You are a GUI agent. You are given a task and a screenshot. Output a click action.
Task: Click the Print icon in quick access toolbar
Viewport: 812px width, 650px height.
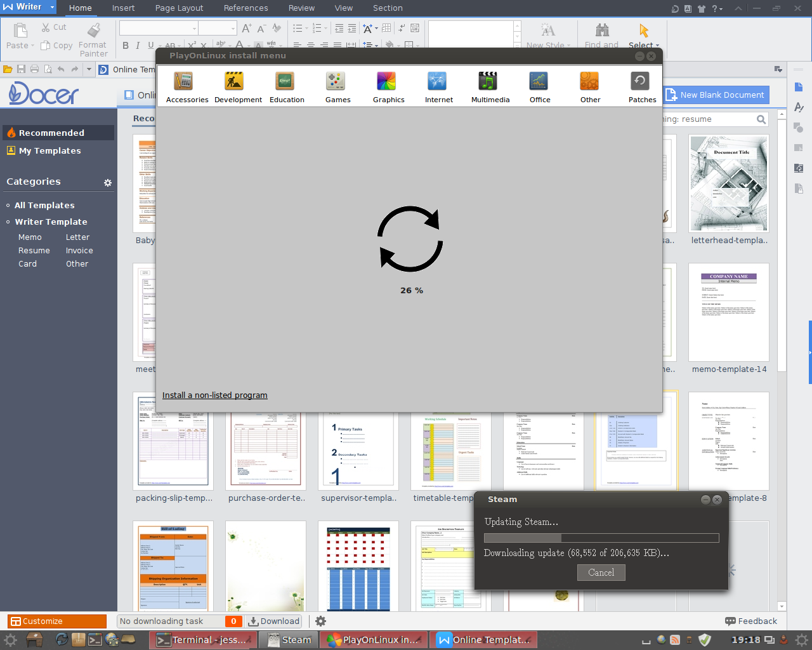coord(34,69)
